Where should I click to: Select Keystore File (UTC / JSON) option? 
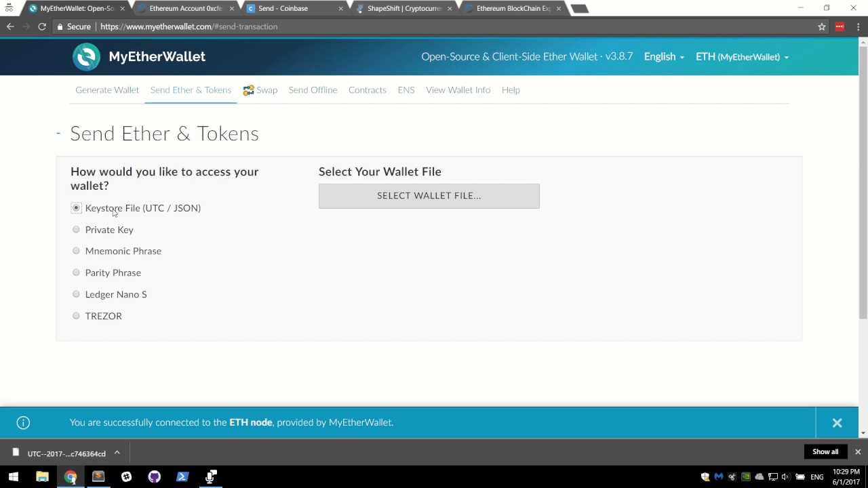(76, 208)
